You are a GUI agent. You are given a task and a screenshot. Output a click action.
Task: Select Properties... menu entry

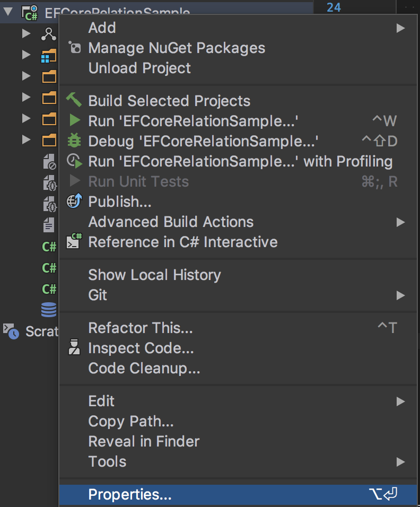[x=238, y=495]
